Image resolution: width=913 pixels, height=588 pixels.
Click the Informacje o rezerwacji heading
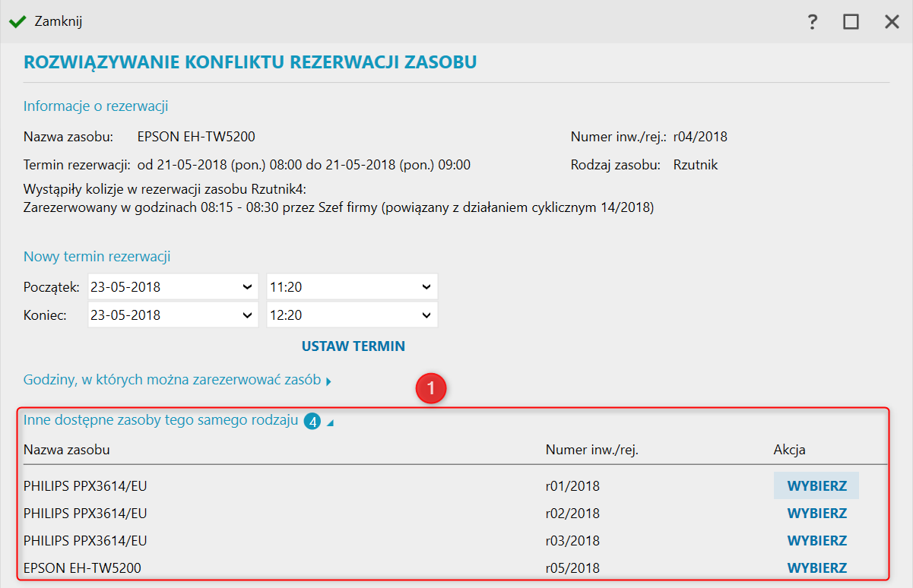click(96, 106)
